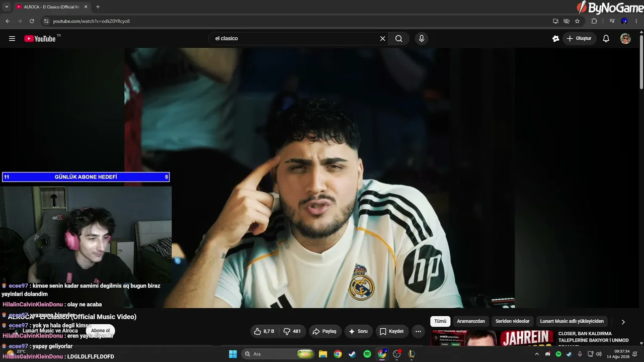Viewport: 644px width, 362px height.
Task: Save the video with Kaydet
Action: click(391, 331)
